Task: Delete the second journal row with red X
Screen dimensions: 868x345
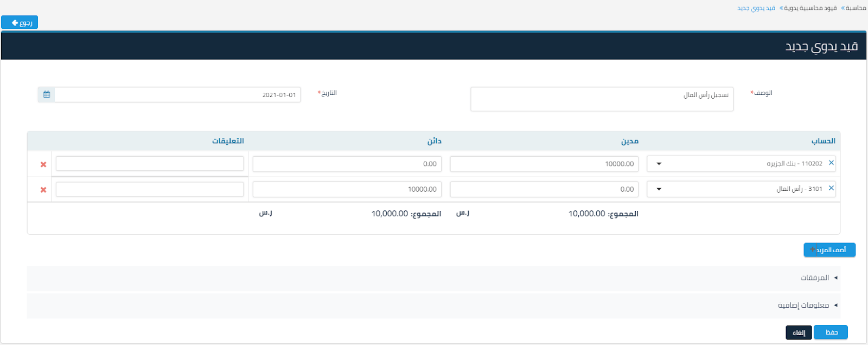Action: pyautogui.click(x=43, y=190)
